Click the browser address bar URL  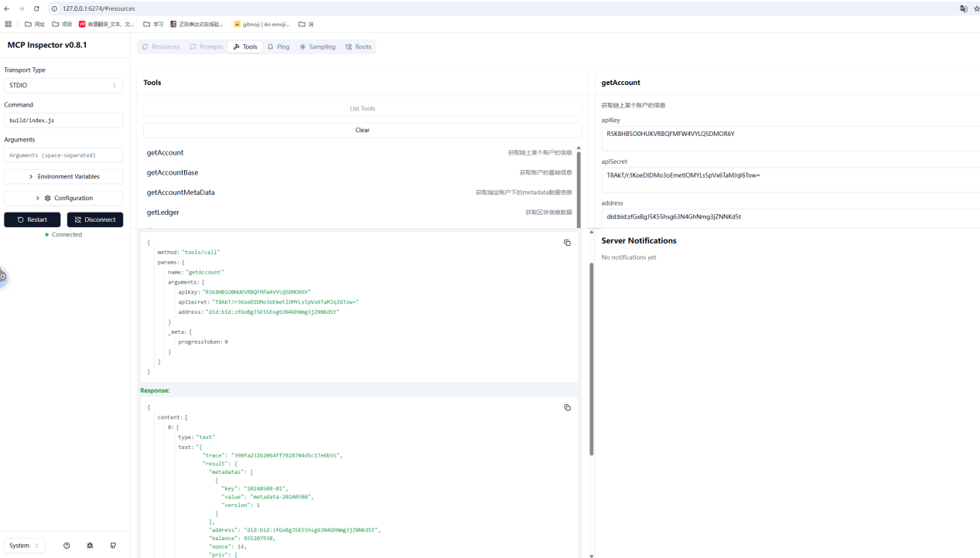point(98,9)
